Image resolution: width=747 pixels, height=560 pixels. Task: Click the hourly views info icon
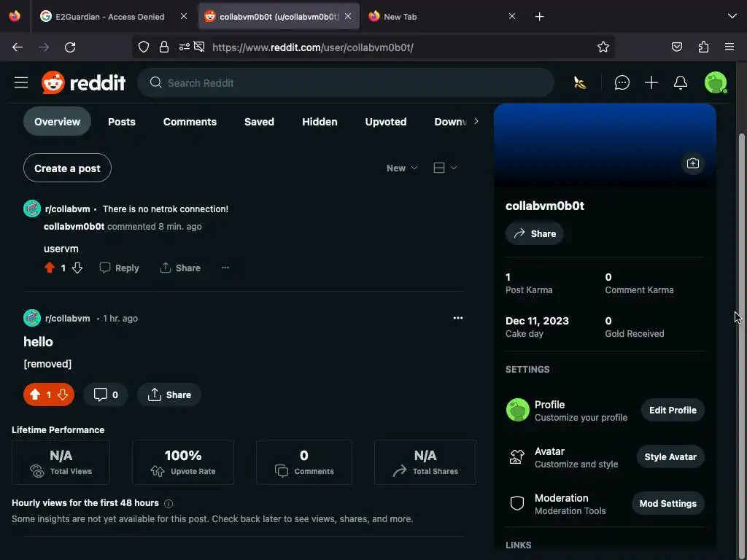click(169, 503)
